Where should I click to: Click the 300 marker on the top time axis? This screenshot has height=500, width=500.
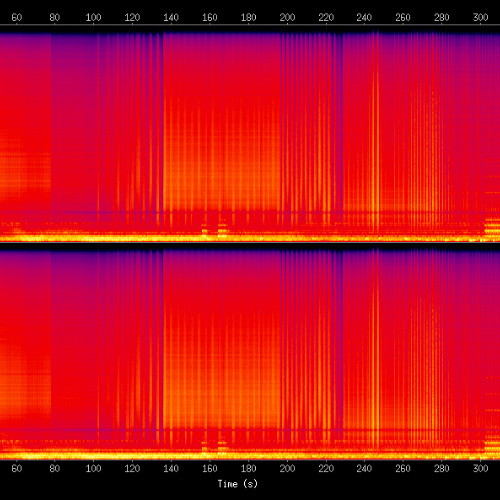(480, 17)
